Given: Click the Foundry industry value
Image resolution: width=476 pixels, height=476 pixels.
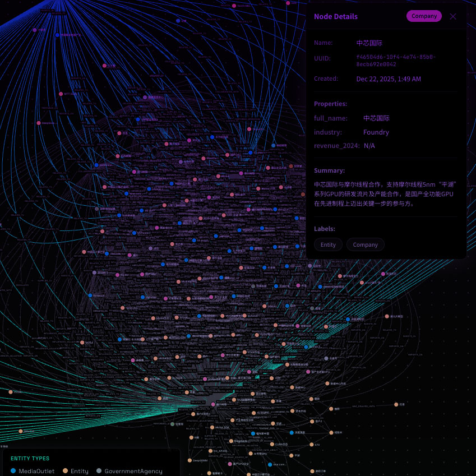Looking at the screenshot, I should tap(376, 132).
